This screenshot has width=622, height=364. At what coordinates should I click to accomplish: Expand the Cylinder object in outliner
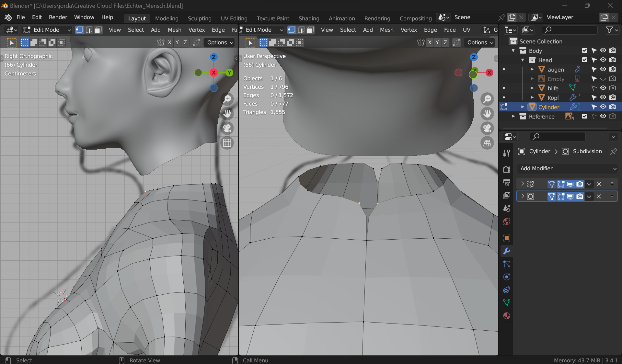[523, 107]
